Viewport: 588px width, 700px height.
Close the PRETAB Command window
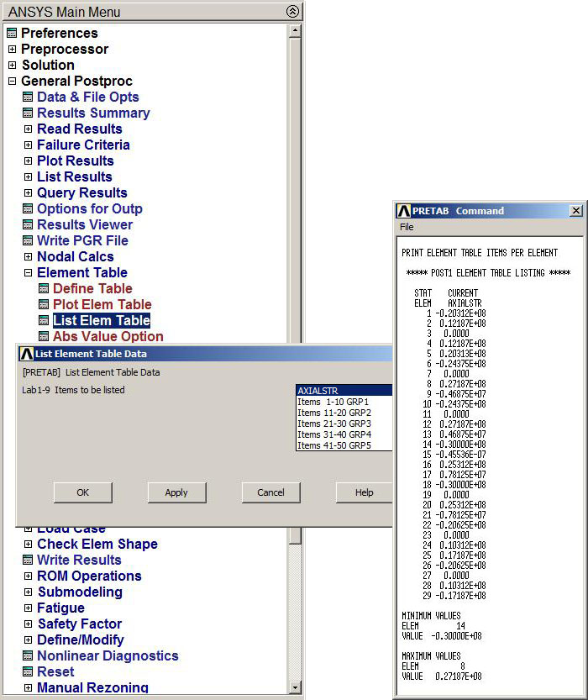576,211
